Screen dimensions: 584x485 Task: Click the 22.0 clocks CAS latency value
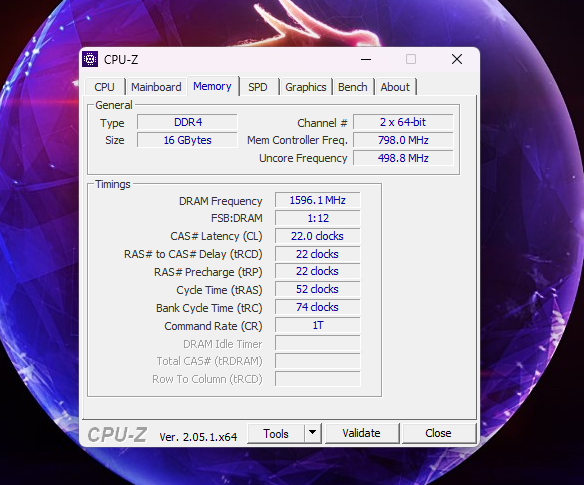(x=318, y=236)
